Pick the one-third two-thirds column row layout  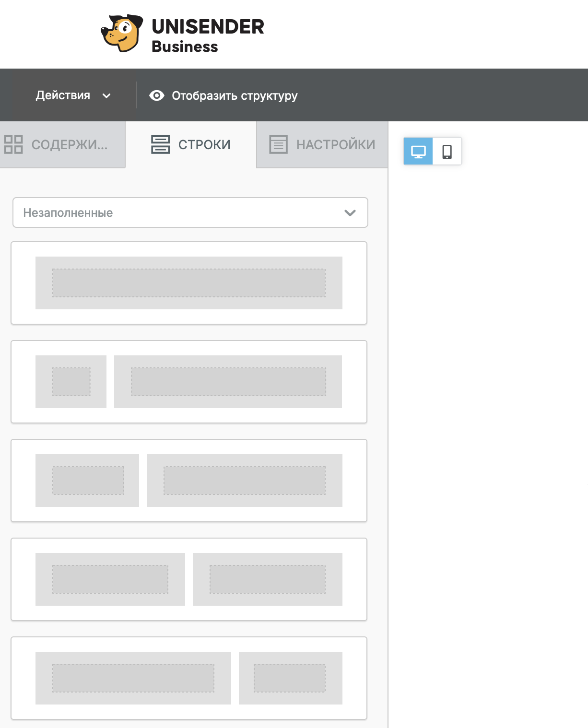tap(189, 481)
